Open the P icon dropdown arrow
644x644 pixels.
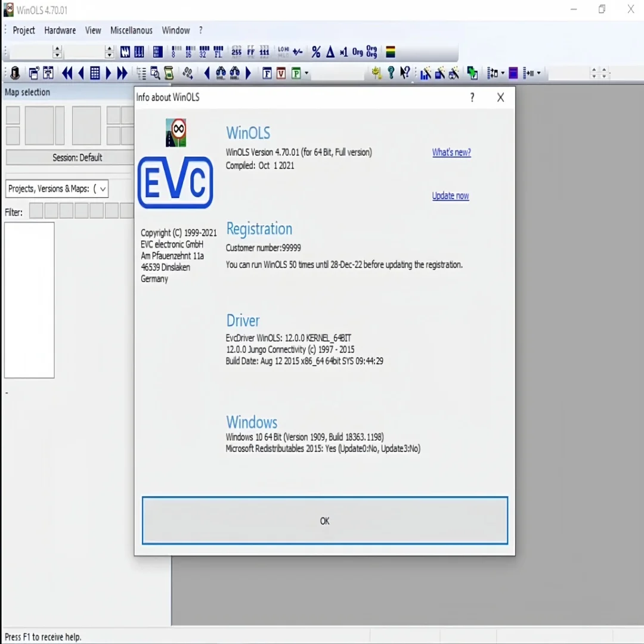coord(308,74)
